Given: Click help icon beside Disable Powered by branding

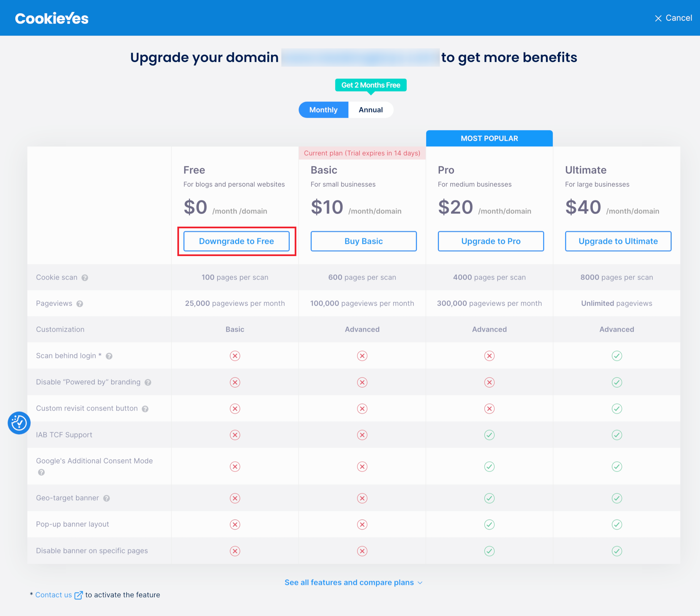Looking at the screenshot, I should pos(148,383).
